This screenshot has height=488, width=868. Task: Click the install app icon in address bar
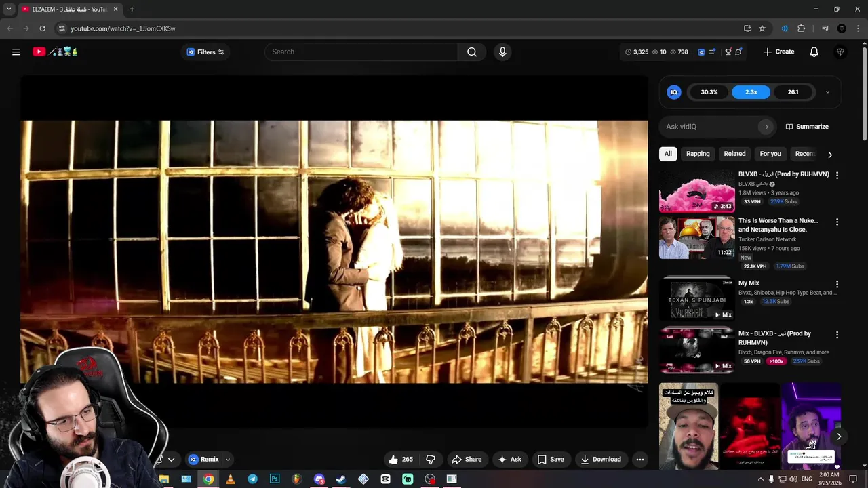pos(747,28)
